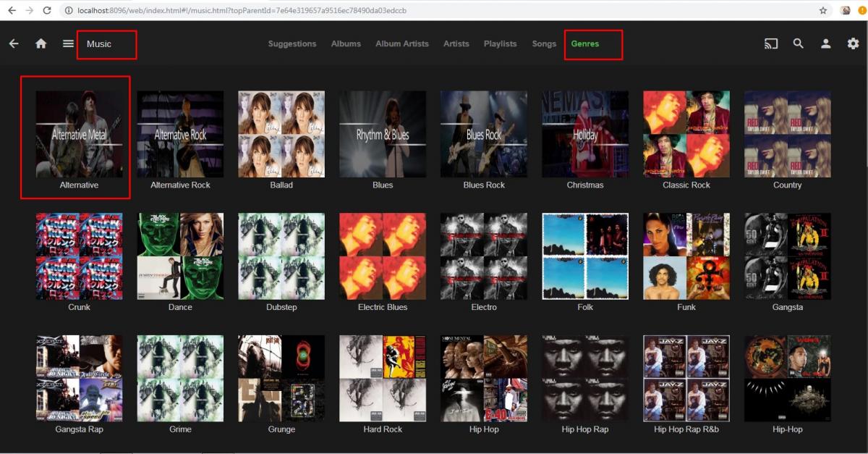Navigate back using the arrow icon
Viewport: 868px width, 454px height.
pyautogui.click(x=14, y=43)
